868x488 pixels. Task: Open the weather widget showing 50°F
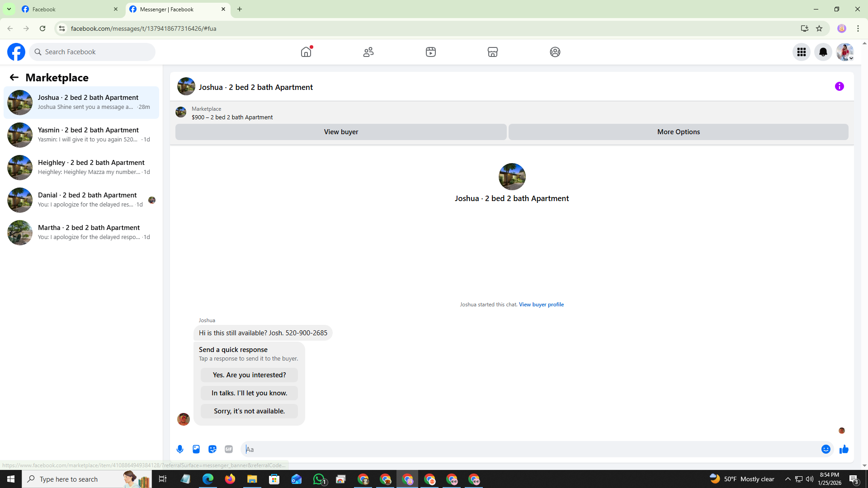pyautogui.click(x=742, y=479)
